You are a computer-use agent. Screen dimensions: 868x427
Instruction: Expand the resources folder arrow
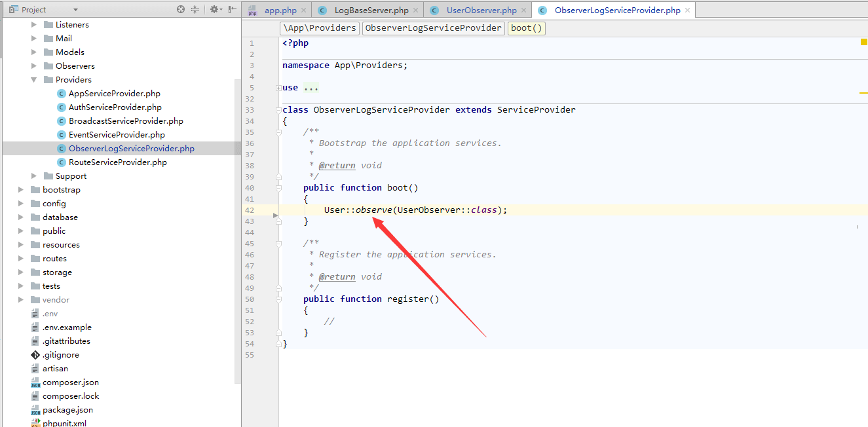point(21,244)
